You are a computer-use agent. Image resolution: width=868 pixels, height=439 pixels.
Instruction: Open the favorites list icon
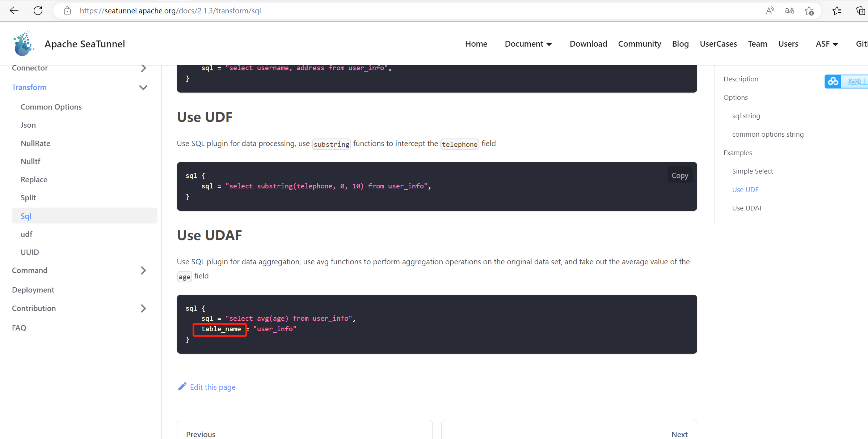click(x=837, y=10)
